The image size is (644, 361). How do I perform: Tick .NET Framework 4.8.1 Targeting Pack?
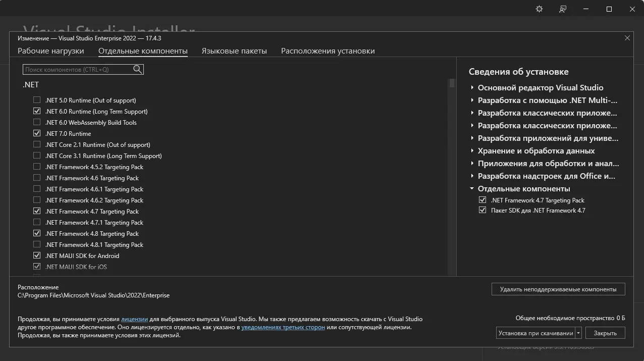tap(37, 244)
